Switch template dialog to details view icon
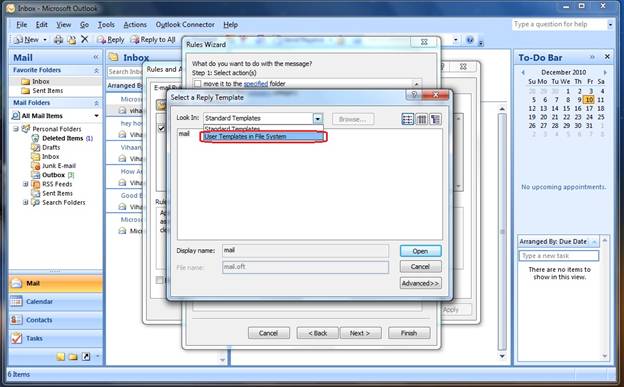The height and width of the screenshot is (387, 624). [421, 119]
